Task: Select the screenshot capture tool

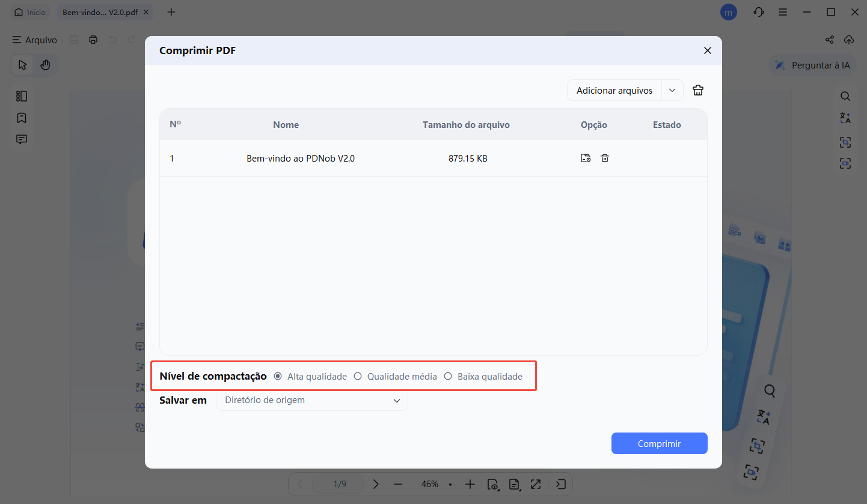Action: (x=845, y=142)
